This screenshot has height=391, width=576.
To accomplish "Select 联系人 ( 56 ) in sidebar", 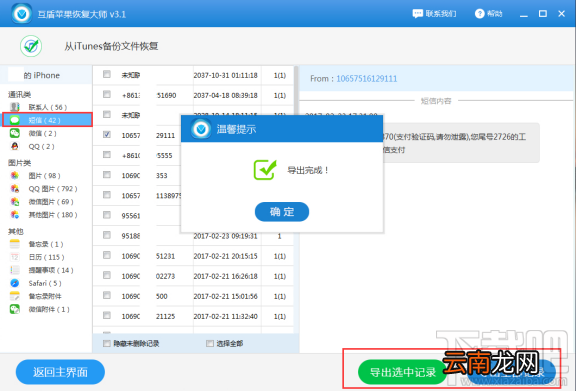I will pos(48,107).
